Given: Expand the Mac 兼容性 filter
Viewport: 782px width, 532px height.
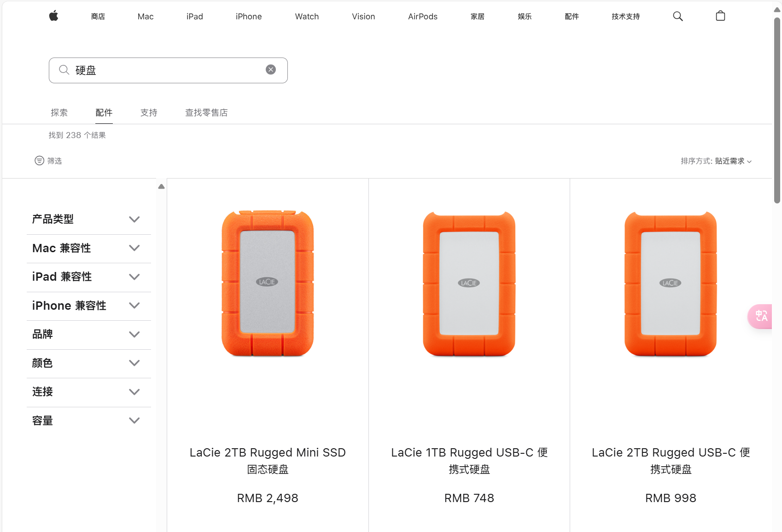Looking at the screenshot, I should 89,249.
